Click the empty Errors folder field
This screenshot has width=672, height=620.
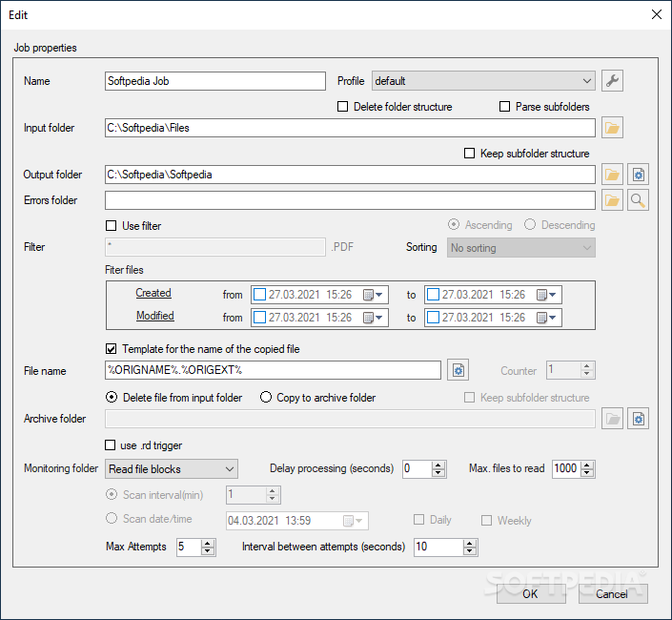[350, 200]
